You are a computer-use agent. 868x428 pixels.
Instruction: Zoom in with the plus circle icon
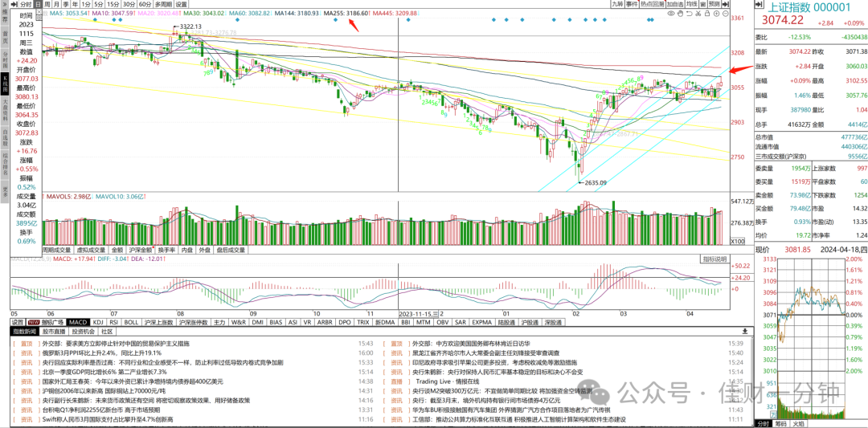[x=716, y=14]
